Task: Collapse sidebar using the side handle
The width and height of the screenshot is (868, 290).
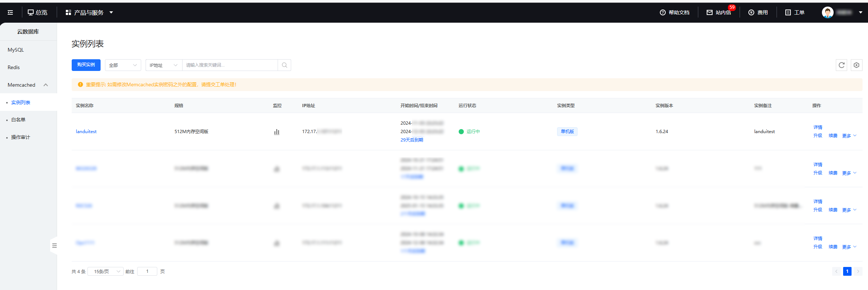Action: click(54, 246)
